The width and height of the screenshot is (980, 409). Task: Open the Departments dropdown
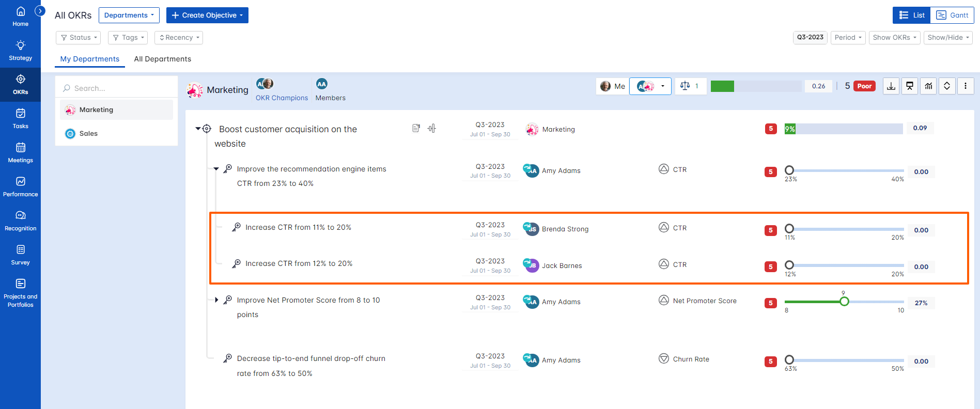[129, 15]
